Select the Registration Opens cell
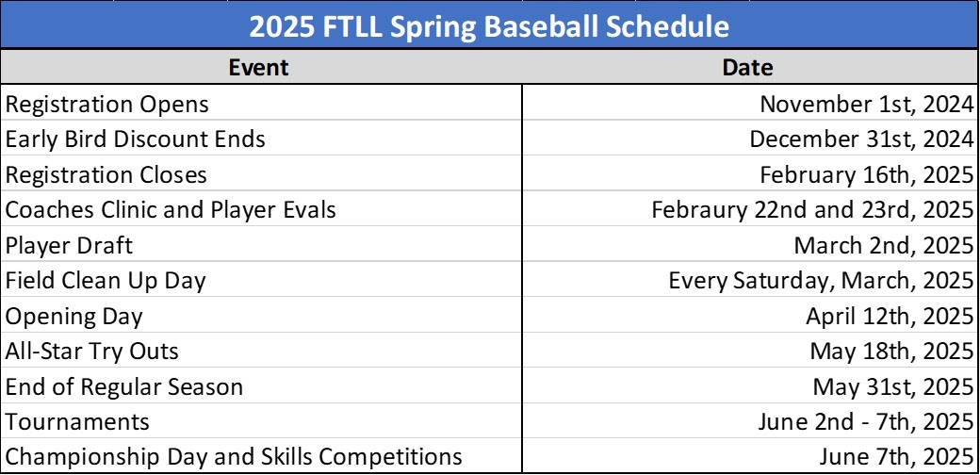 (x=261, y=103)
